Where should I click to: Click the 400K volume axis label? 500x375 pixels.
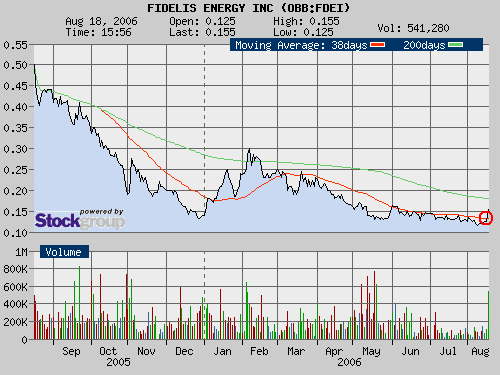click(15, 304)
